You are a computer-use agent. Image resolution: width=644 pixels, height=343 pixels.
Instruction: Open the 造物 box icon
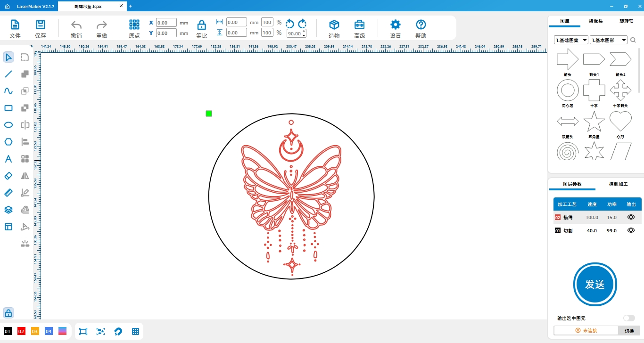click(x=334, y=29)
